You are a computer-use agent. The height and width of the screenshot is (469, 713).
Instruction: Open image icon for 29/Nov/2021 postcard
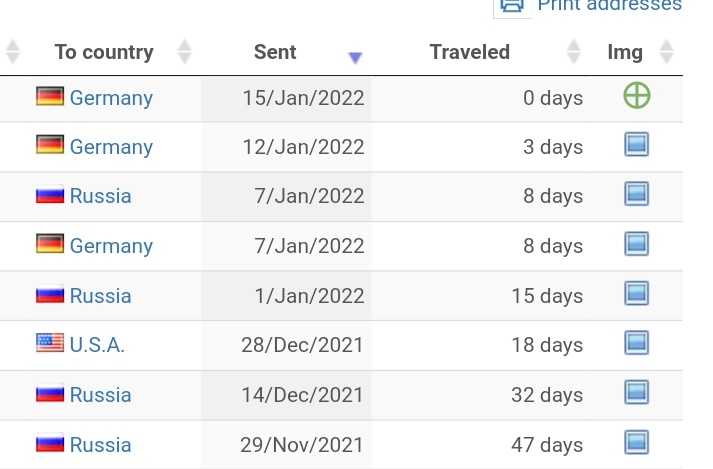pyautogui.click(x=636, y=443)
